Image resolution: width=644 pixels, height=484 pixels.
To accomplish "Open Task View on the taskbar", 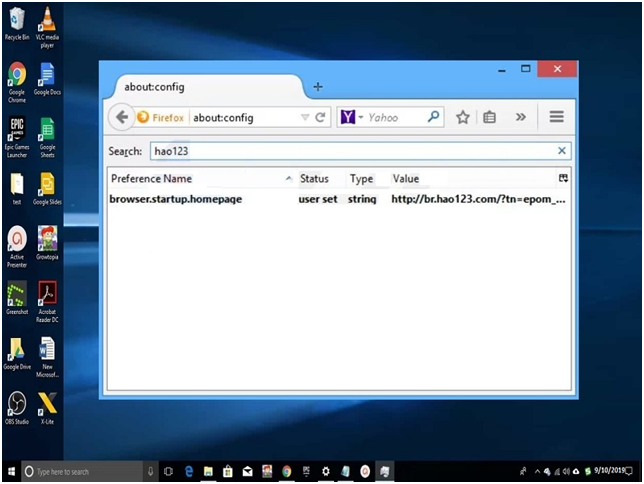I will tap(168, 471).
